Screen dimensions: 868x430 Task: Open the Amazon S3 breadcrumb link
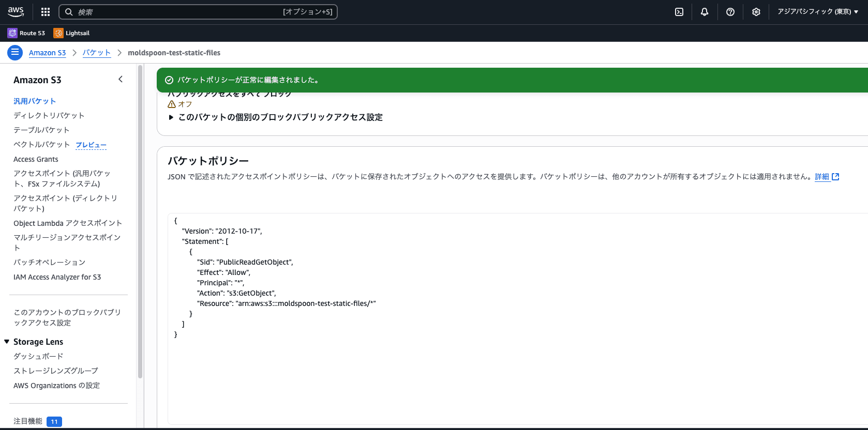[48, 53]
